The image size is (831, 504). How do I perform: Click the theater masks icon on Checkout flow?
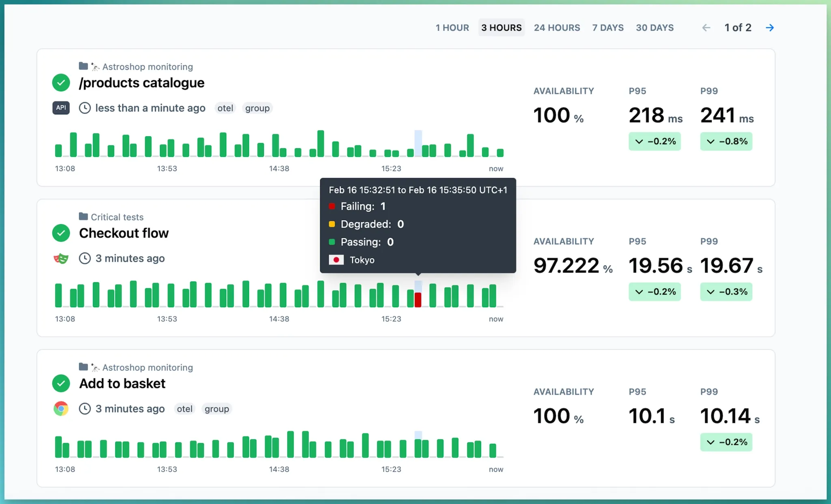61,258
